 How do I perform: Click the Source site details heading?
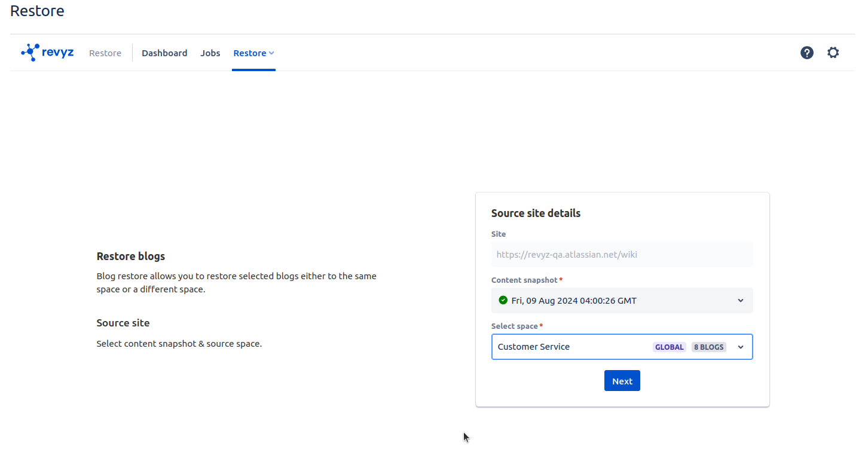(x=536, y=213)
